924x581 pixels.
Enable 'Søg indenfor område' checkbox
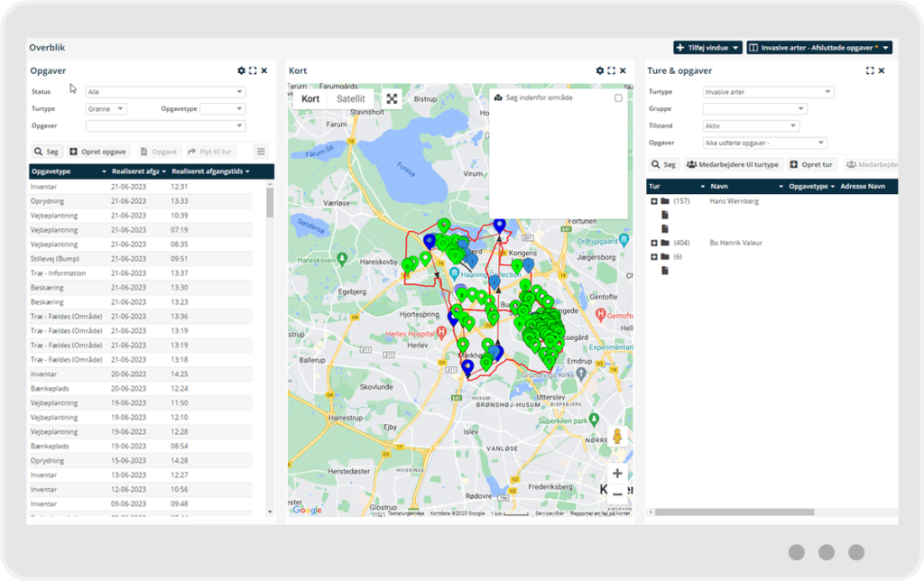point(618,97)
